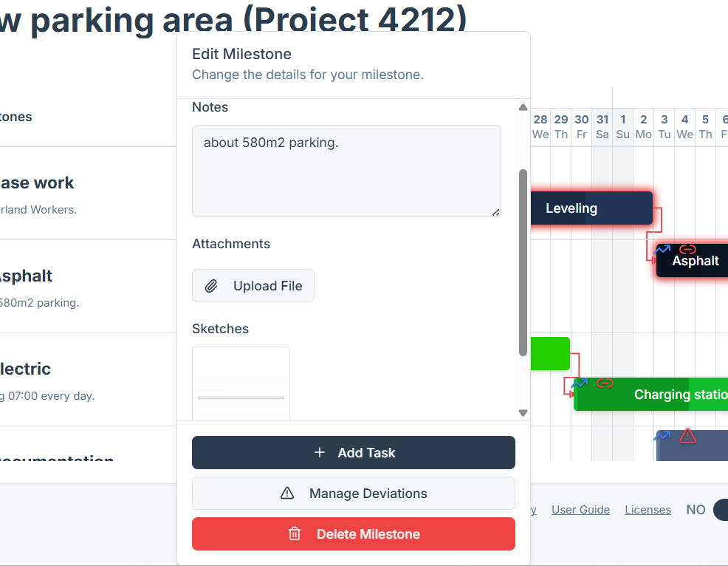Click the blue trend icon on Charging station bar
728x566 pixels.
pos(580,384)
